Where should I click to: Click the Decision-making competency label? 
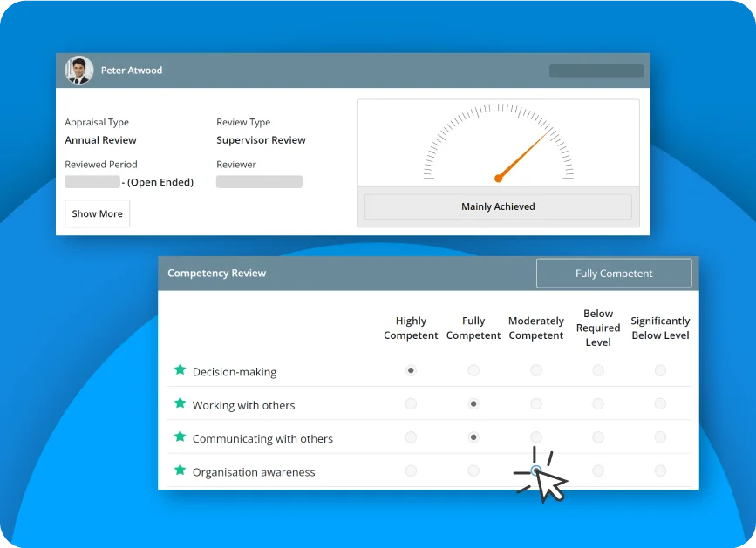235,372
